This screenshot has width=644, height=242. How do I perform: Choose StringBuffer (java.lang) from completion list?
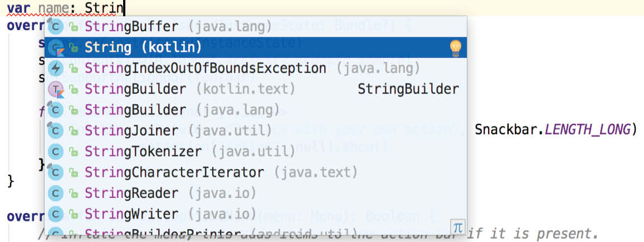coord(255,27)
